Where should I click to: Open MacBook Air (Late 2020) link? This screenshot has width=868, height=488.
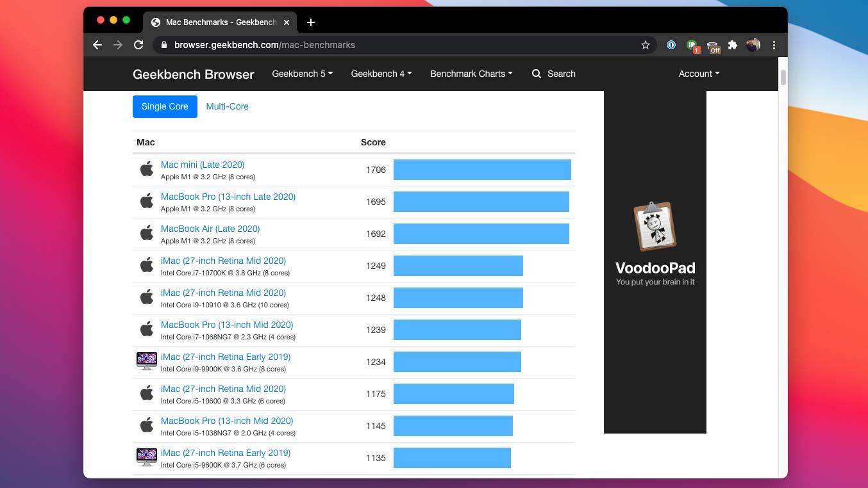(210, 229)
